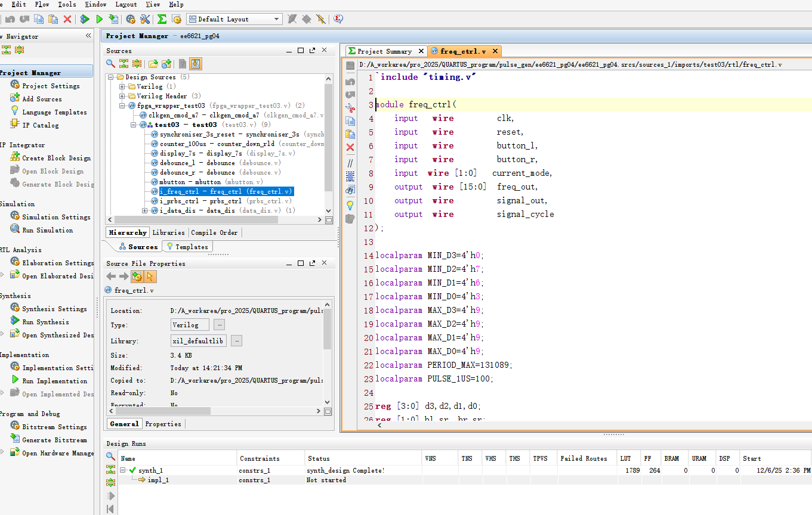Click collapse all icon in Sources toolbar
The image size is (812, 515).
(124, 64)
